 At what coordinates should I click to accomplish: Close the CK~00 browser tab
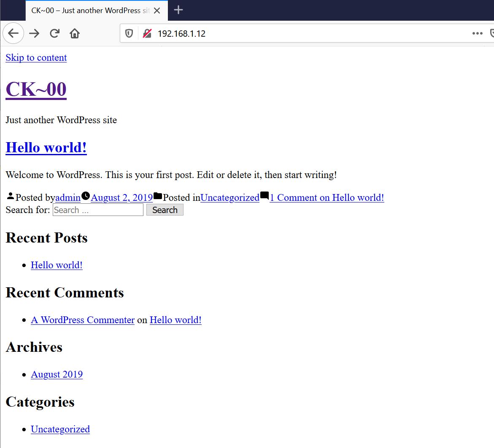pos(157,11)
